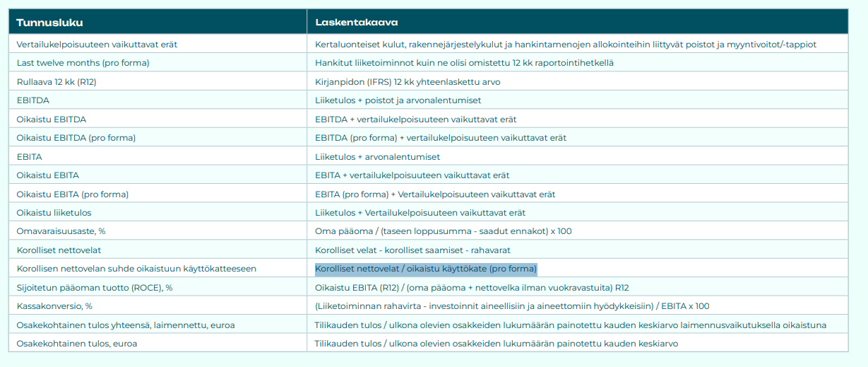Viewport: 868px width, 367px height.
Task: Select 'Korolliset velat - korolliset saamiset - rahavarat'
Action: pos(412,250)
